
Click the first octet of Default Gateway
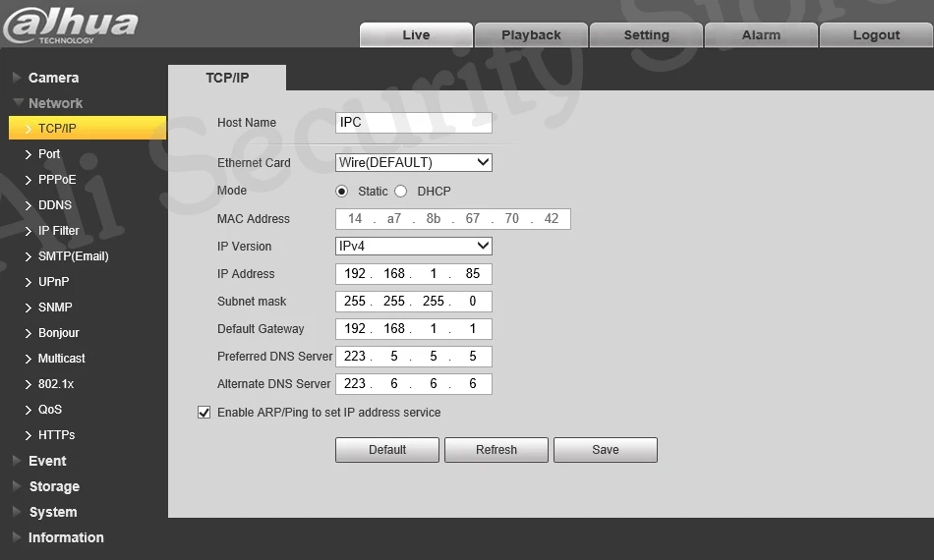354,328
